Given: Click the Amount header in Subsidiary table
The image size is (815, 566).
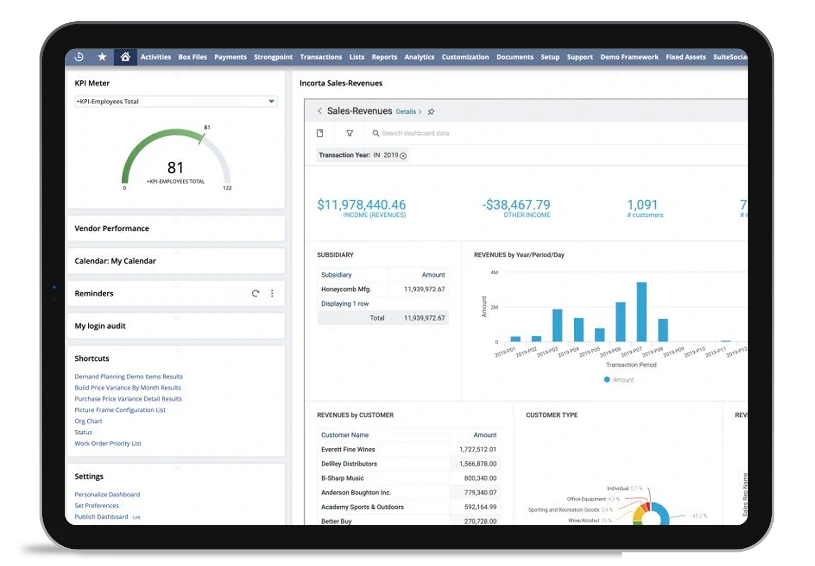Looking at the screenshot, I should coord(433,274).
